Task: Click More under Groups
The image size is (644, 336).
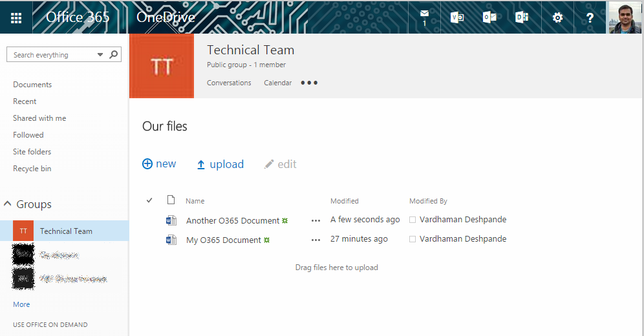Action: 21,304
